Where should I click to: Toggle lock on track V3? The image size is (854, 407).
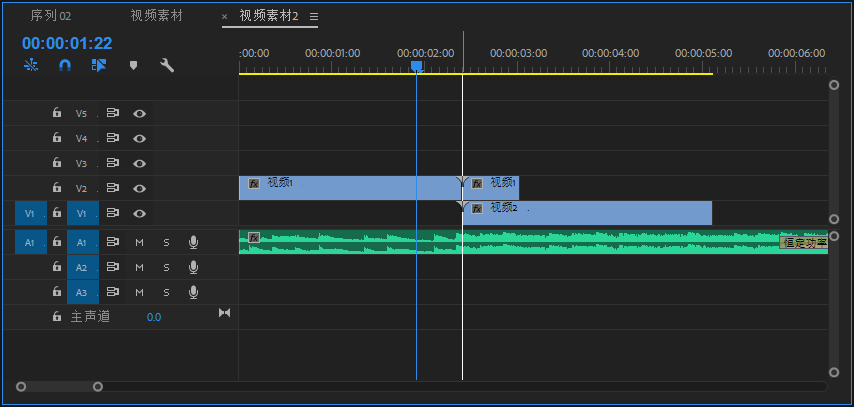click(x=57, y=163)
